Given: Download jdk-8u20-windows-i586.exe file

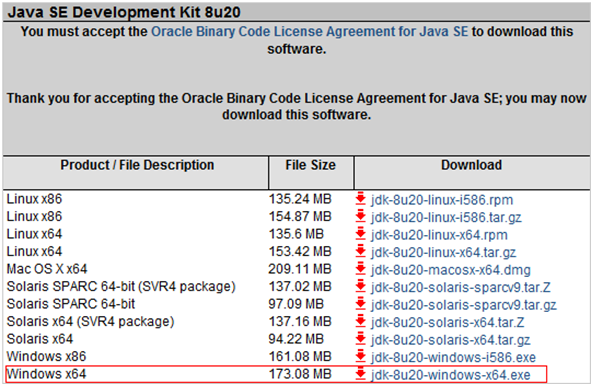Looking at the screenshot, I should click(x=453, y=357).
